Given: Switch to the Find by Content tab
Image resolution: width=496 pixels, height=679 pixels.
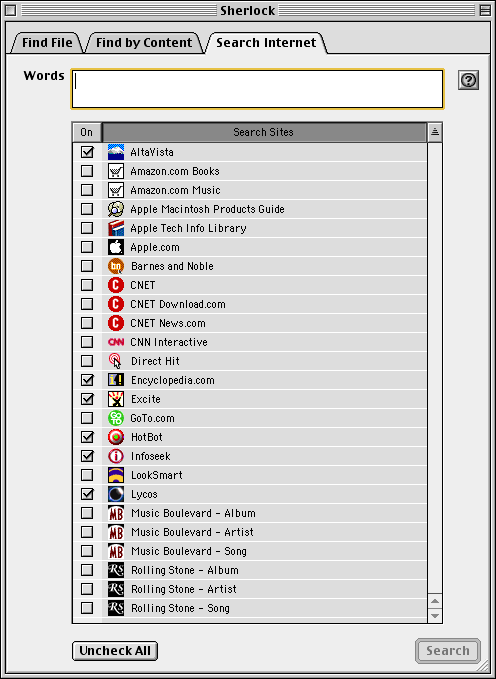Looking at the screenshot, I should pyautogui.click(x=144, y=43).
